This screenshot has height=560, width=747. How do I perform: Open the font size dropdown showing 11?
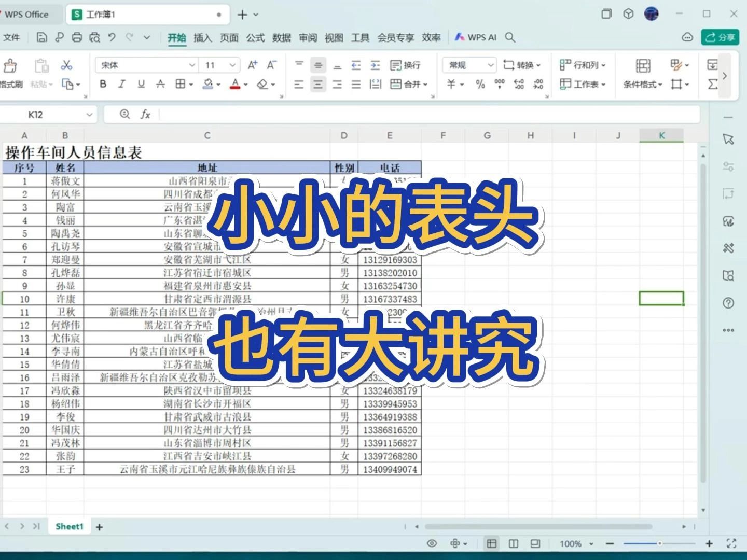pyautogui.click(x=220, y=65)
